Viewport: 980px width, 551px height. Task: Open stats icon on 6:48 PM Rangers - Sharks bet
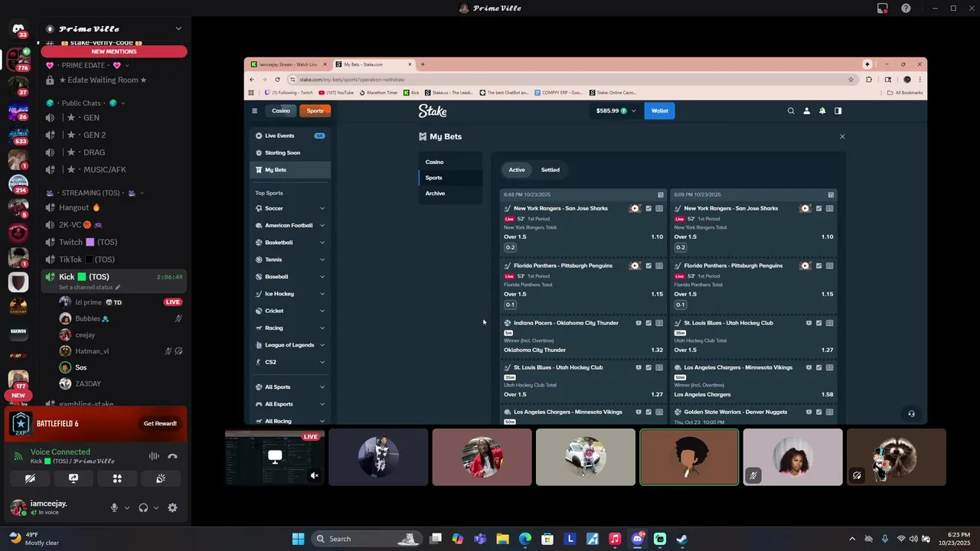tap(648, 208)
